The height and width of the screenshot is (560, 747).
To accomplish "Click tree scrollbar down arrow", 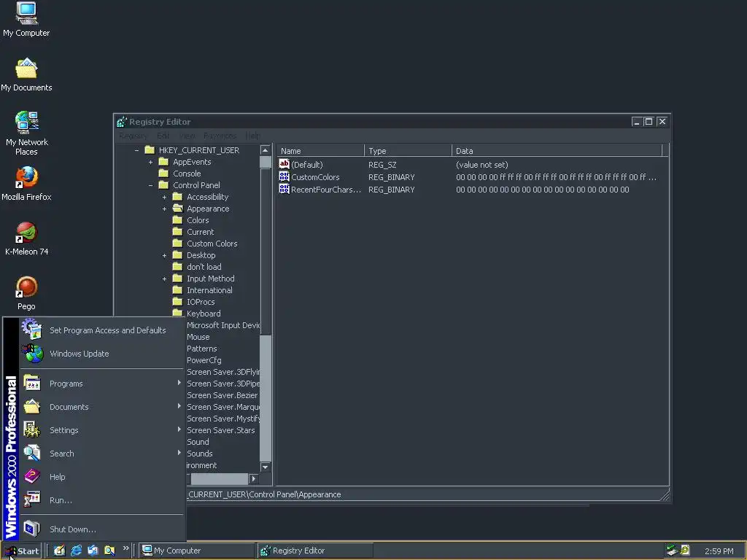I will click(266, 467).
